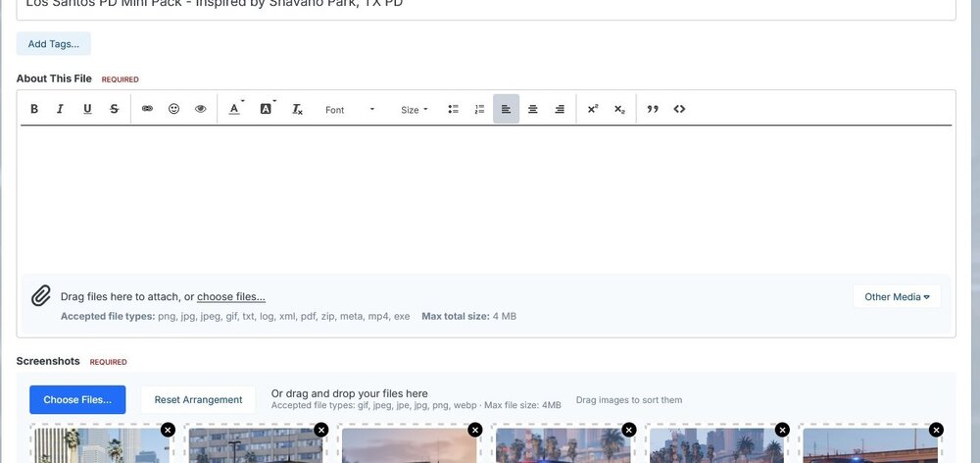This screenshot has width=980, height=463.
Task: Click the Add Tags button
Action: pyautogui.click(x=54, y=44)
